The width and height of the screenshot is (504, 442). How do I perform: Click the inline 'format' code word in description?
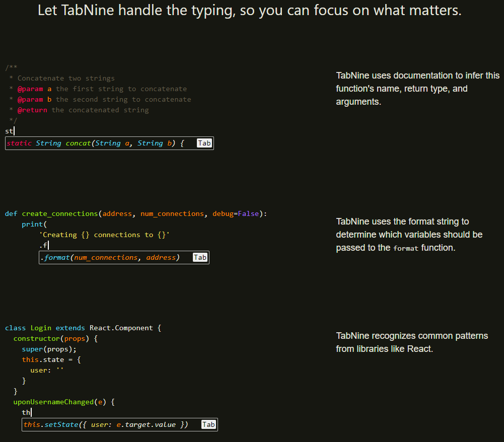(406, 248)
